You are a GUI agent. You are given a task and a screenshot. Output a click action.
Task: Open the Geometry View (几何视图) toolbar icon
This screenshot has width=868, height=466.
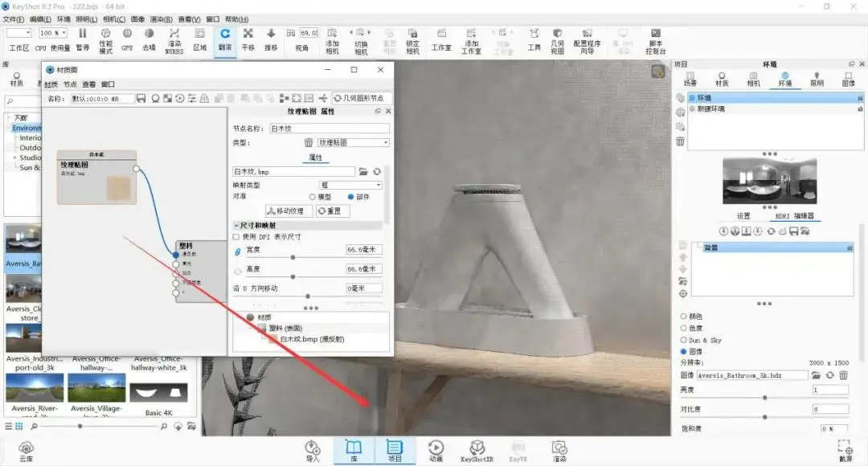tap(558, 40)
